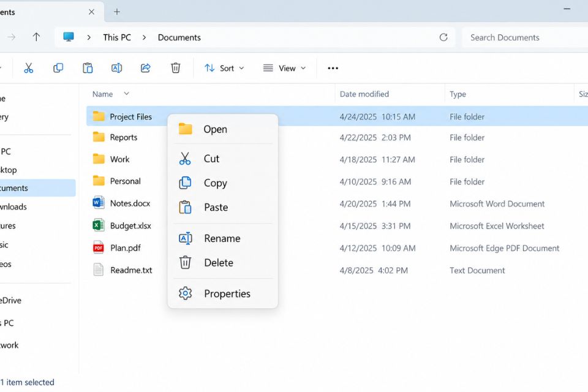Click the computer icon in address bar
This screenshot has height=392, width=588.
click(68, 37)
